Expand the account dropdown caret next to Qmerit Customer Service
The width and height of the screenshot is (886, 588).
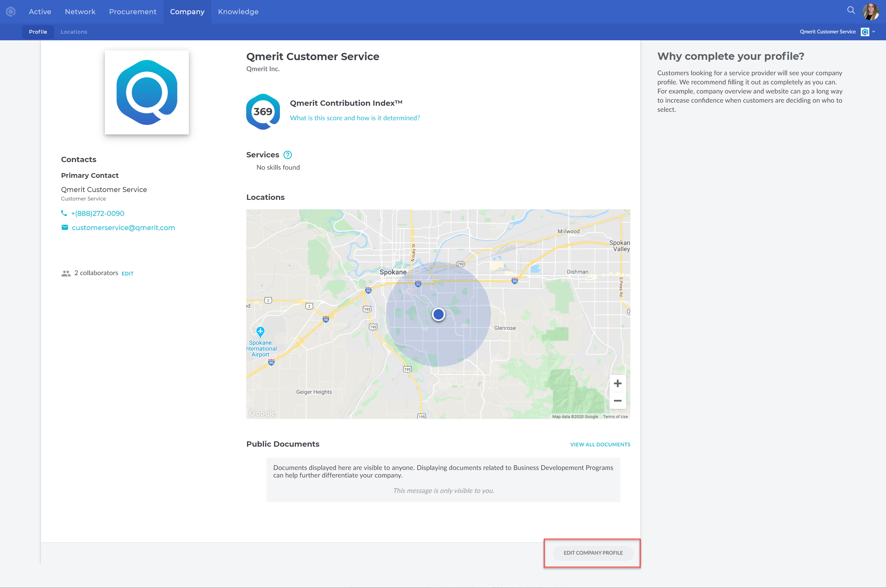(874, 32)
